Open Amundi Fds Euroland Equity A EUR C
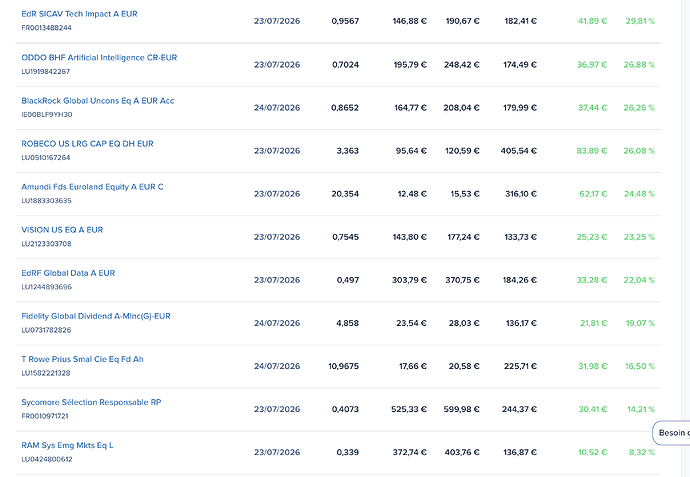The width and height of the screenshot is (690, 477). 92,187
